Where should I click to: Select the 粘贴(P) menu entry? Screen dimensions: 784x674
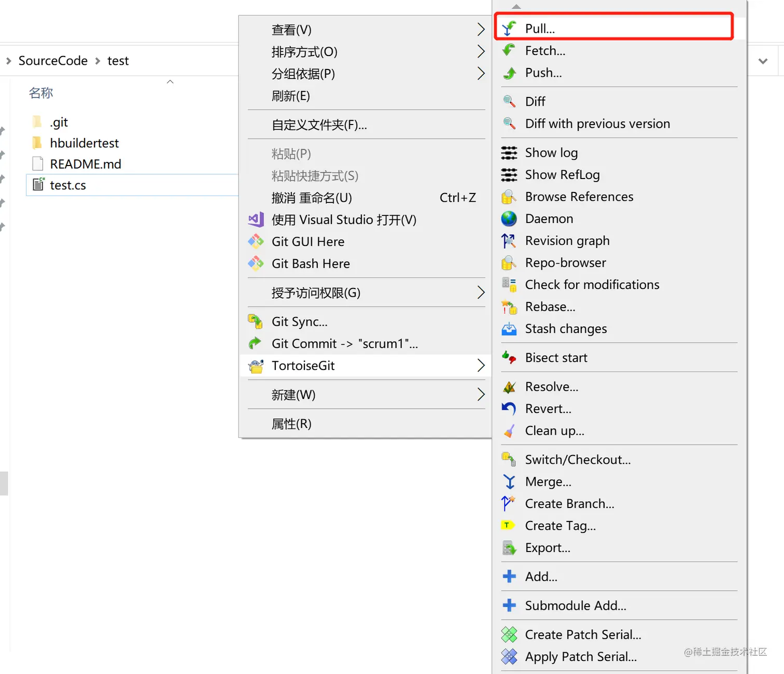click(x=366, y=154)
